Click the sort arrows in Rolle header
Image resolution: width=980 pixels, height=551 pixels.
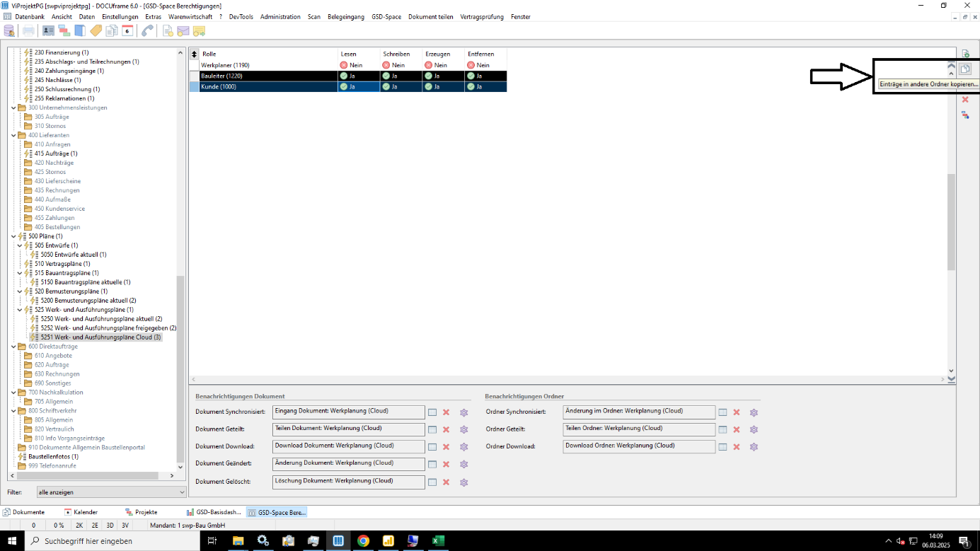pyautogui.click(x=195, y=54)
